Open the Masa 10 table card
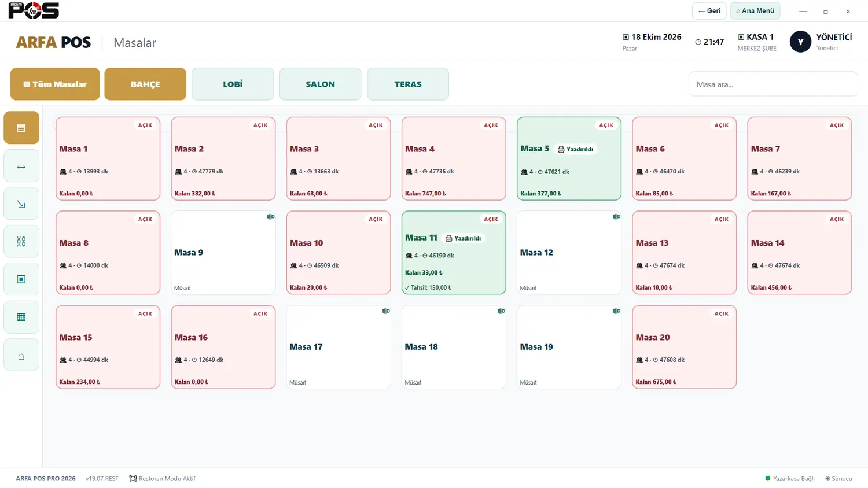 tap(339, 253)
